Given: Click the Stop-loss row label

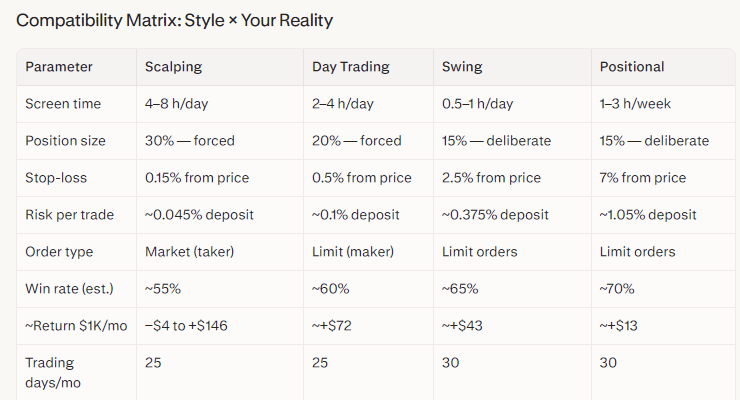Looking at the screenshot, I should pos(56,178).
